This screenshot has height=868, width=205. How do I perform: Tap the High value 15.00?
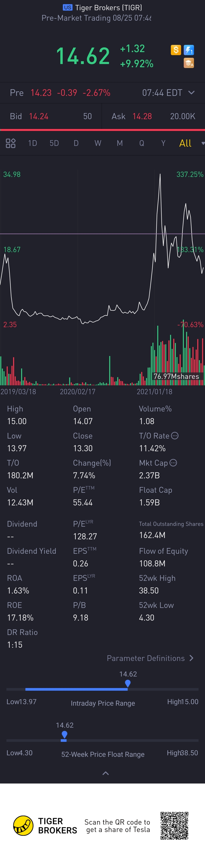[x=17, y=421]
